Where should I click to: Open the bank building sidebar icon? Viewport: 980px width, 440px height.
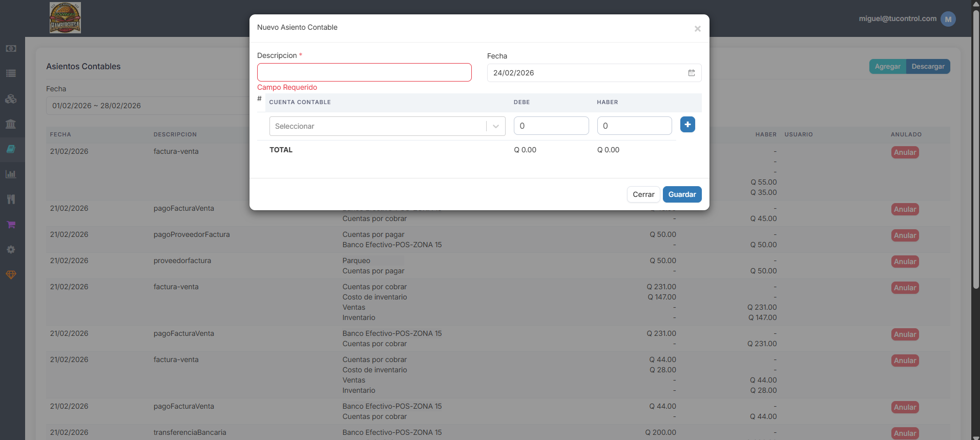click(x=11, y=124)
